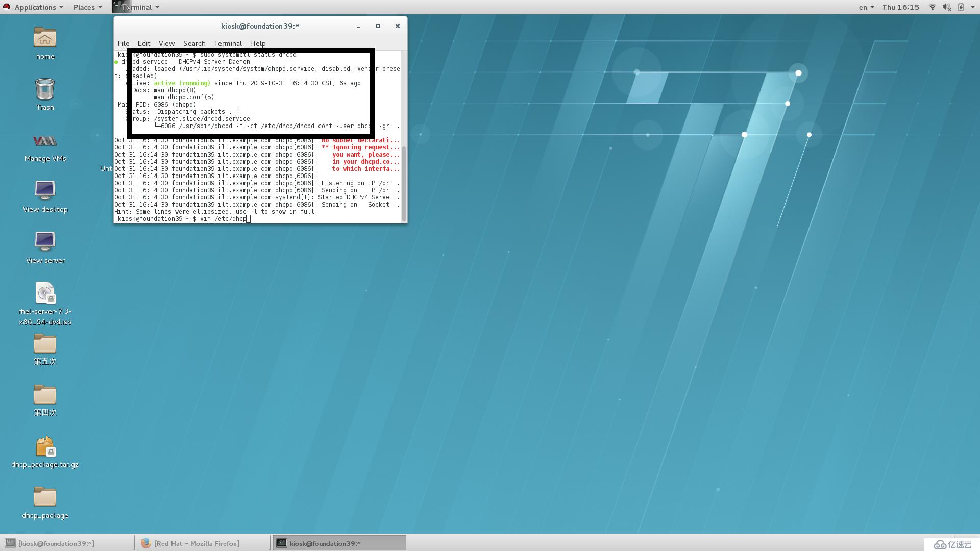Click the dhcp_package folder icon

tap(44, 498)
